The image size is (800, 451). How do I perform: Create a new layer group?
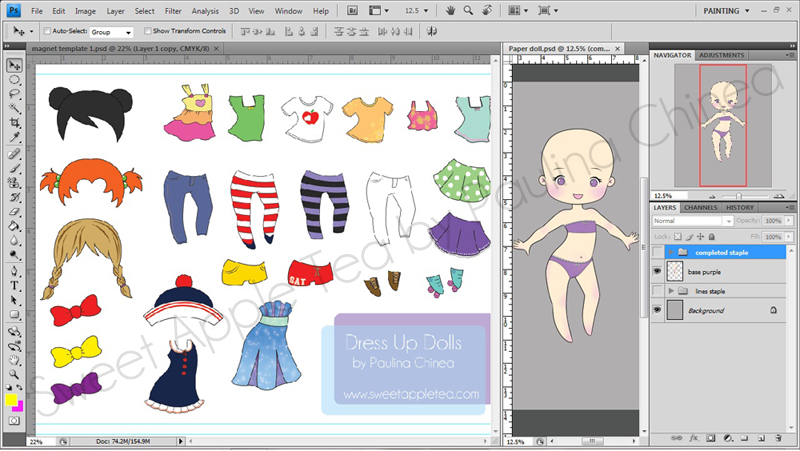(x=744, y=438)
